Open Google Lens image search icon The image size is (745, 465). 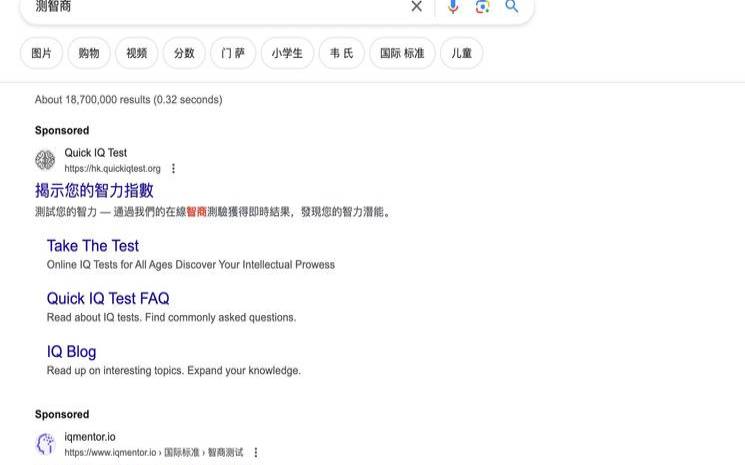pyautogui.click(x=482, y=6)
